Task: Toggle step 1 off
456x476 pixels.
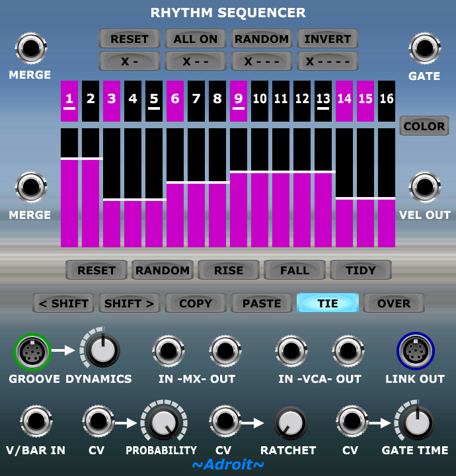Action: click(x=69, y=101)
